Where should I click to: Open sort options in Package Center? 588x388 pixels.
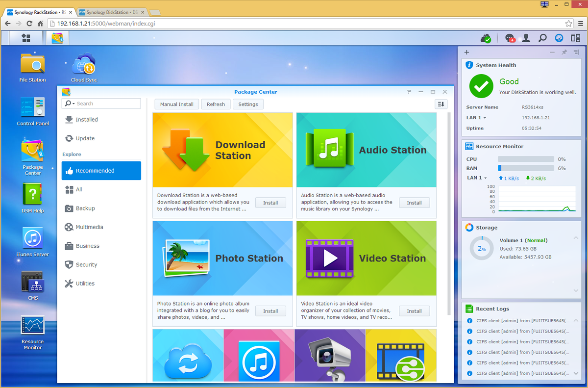tap(440, 104)
